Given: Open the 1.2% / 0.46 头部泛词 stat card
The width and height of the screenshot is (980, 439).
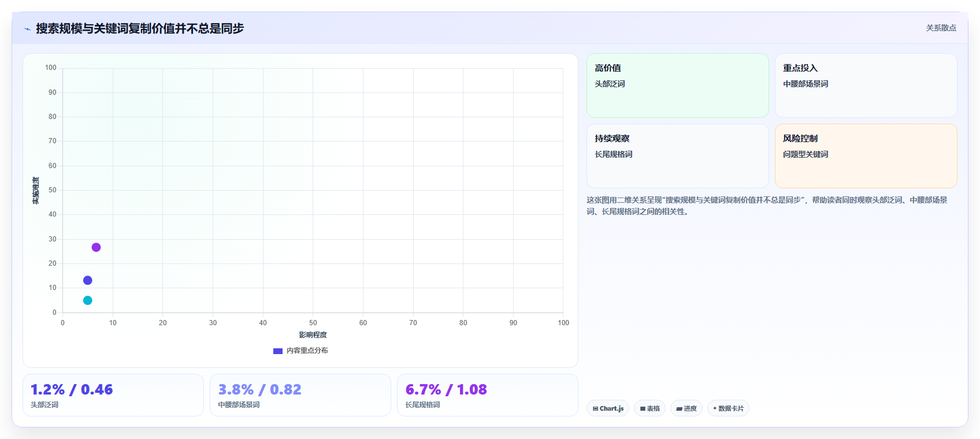Looking at the screenshot, I should click(113, 395).
